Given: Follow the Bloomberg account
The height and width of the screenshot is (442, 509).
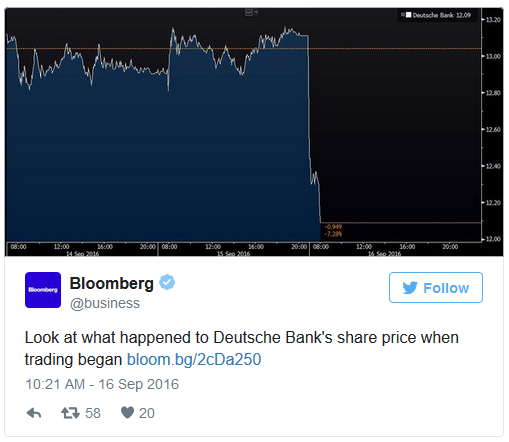Looking at the screenshot, I should (x=436, y=288).
